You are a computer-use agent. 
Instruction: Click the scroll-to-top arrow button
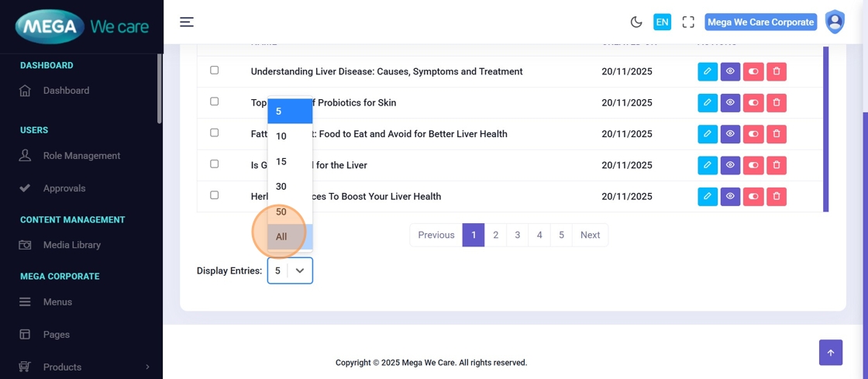pos(830,353)
